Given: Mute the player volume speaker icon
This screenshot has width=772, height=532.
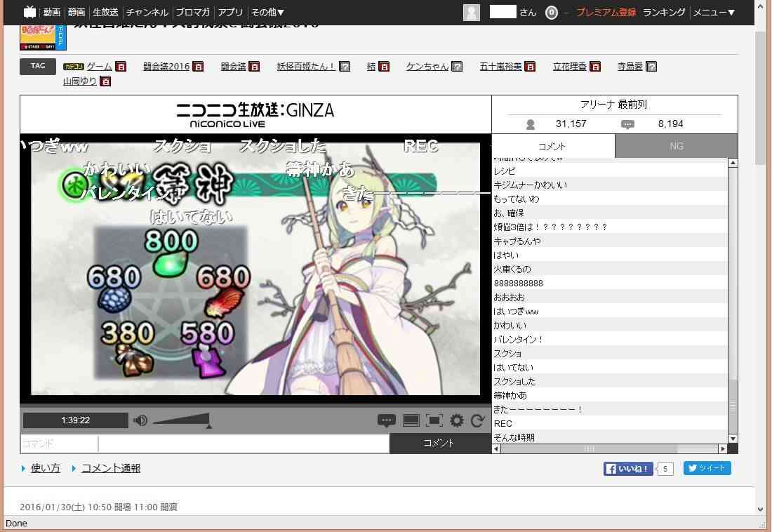Looking at the screenshot, I should pyautogui.click(x=140, y=420).
